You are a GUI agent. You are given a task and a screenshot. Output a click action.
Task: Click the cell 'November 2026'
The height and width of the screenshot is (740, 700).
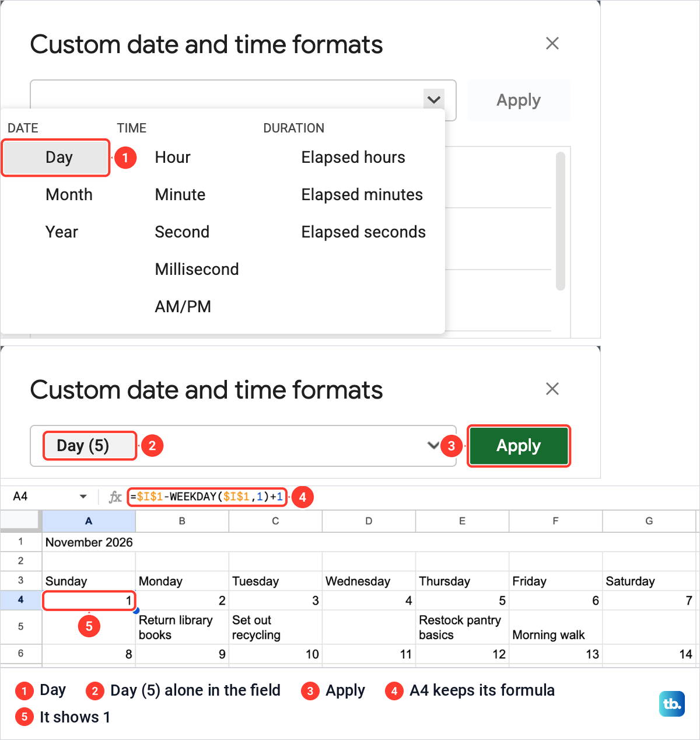click(89, 542)
